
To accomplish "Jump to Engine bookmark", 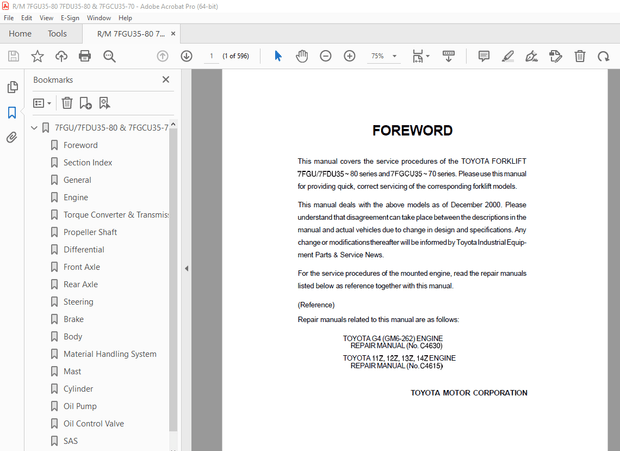I will point(76,197).
